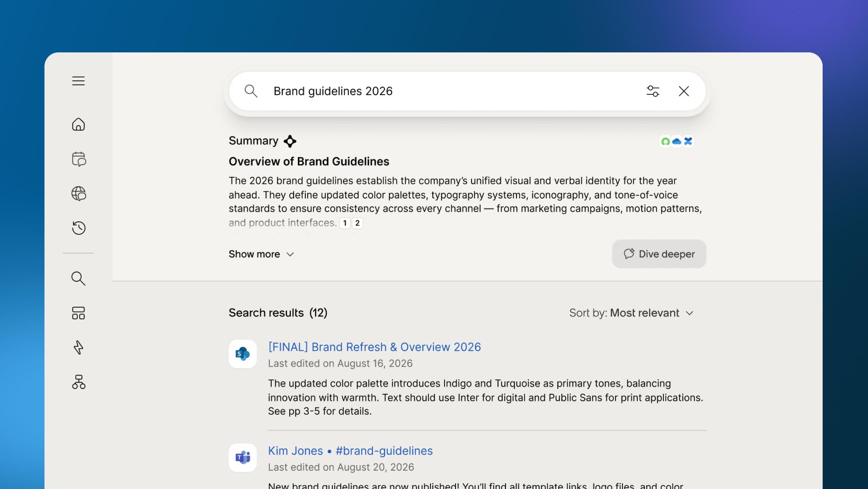This screenshot has width=868, height=489.
Task: Click the Teams icon for Kim Jones result
Action: [243, 458]
